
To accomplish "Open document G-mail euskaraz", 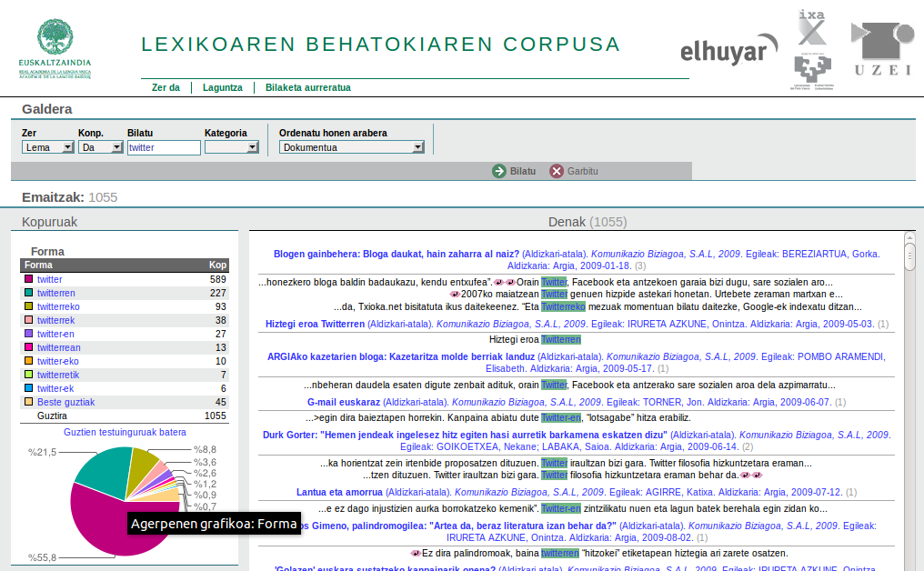I will 344,402.
